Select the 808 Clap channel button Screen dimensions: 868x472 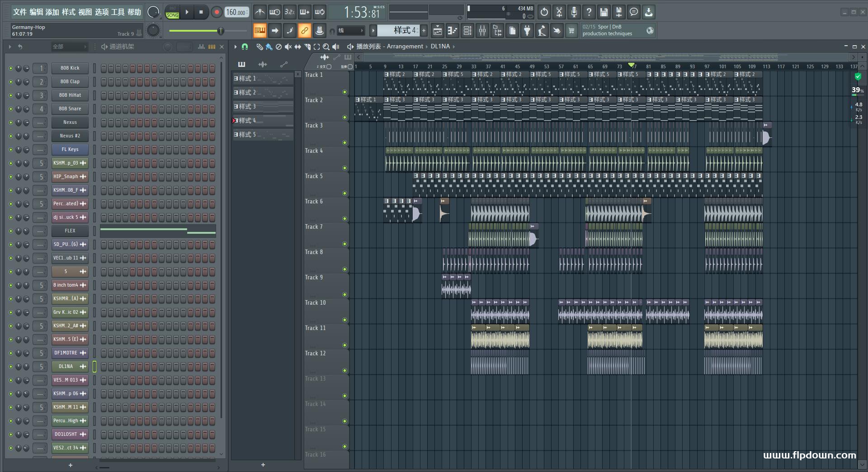tap(70, 81)
